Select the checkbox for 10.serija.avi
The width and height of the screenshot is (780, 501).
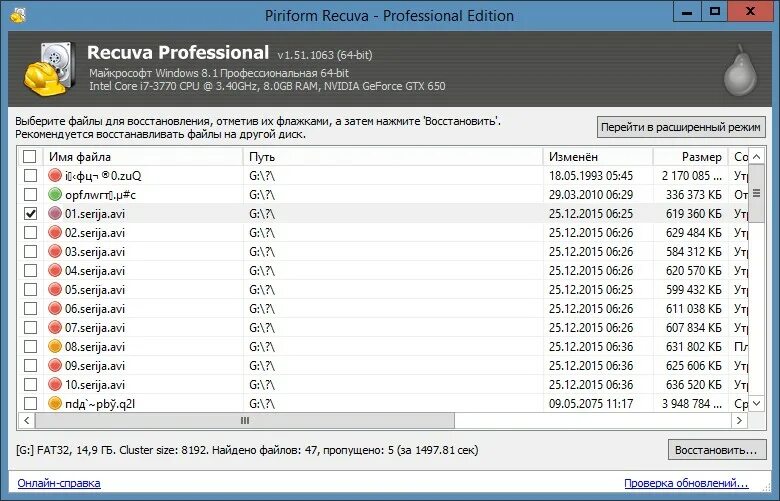(x=30, y=385)
